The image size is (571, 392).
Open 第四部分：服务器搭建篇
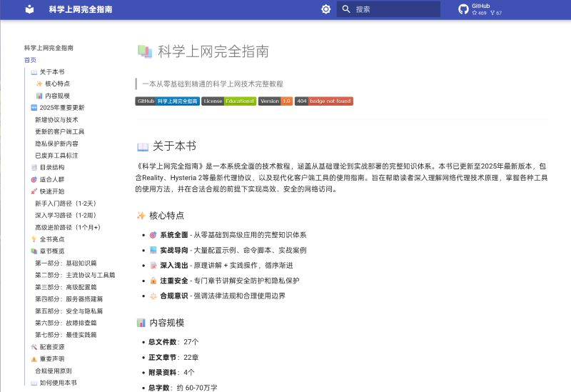tap(69, 299)
